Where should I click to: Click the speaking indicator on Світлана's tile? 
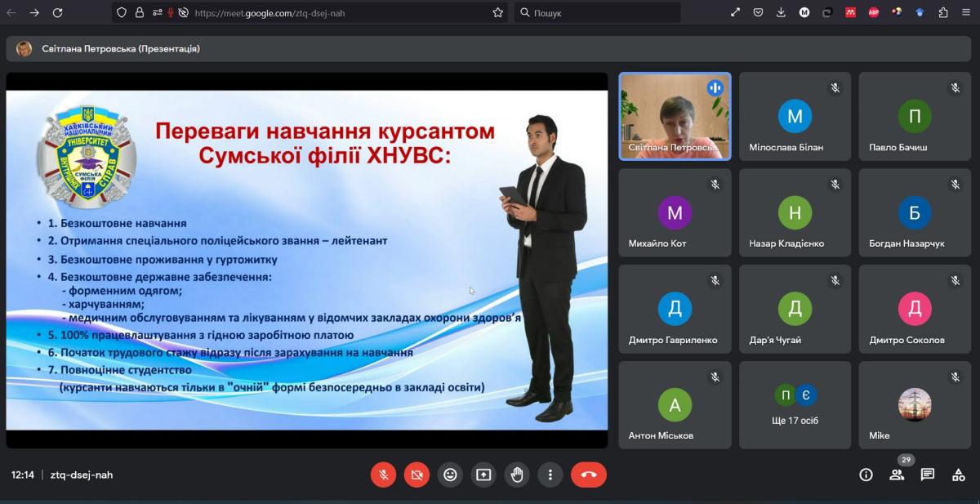point(715,88)
